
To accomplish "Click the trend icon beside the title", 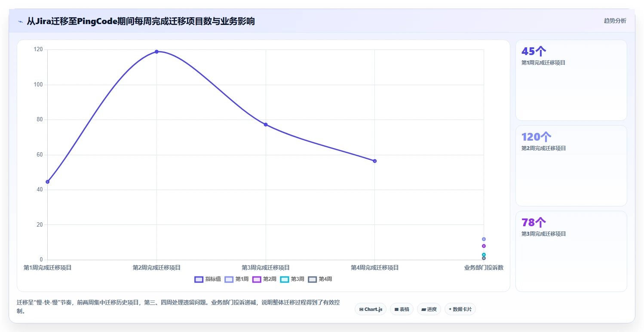I will (20, 22).
